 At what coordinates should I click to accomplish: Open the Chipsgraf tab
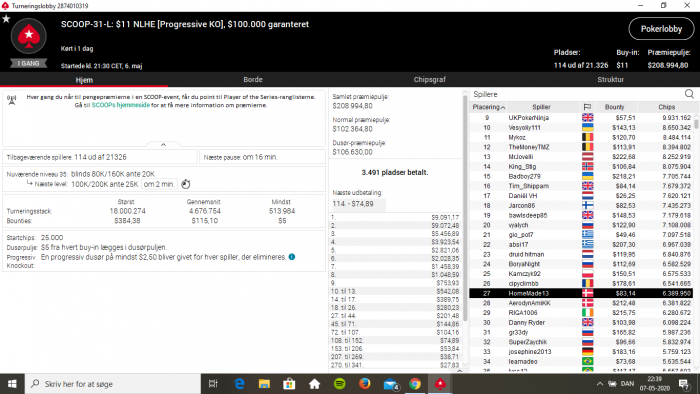429,79
